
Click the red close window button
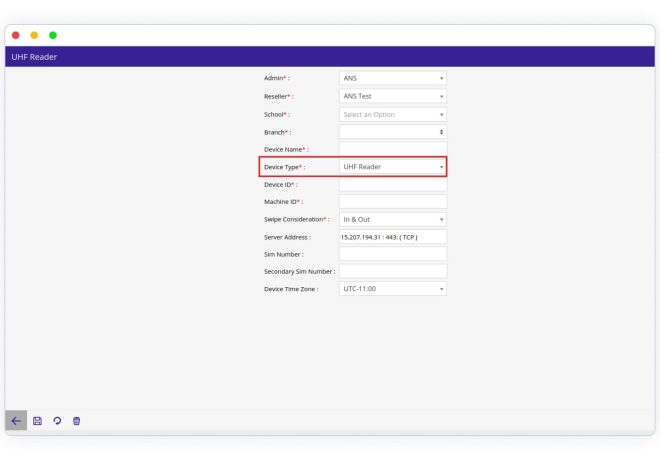(x=15, y=35)
